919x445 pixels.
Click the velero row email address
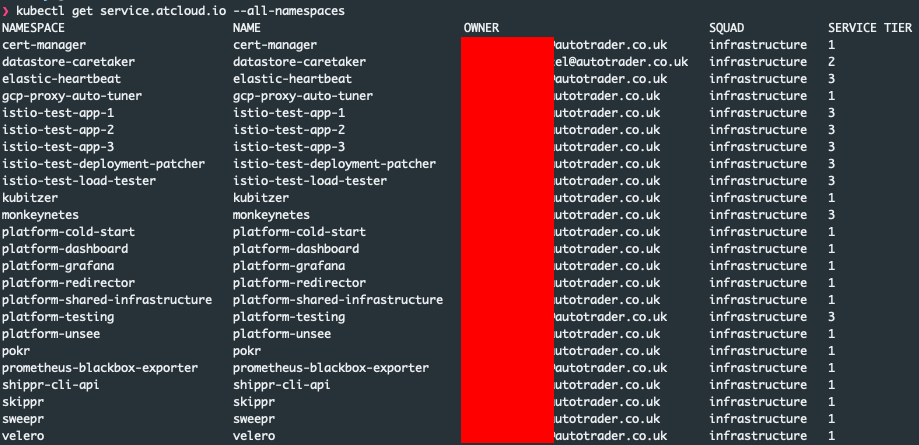pyautogui.click(x=611, y=436)
